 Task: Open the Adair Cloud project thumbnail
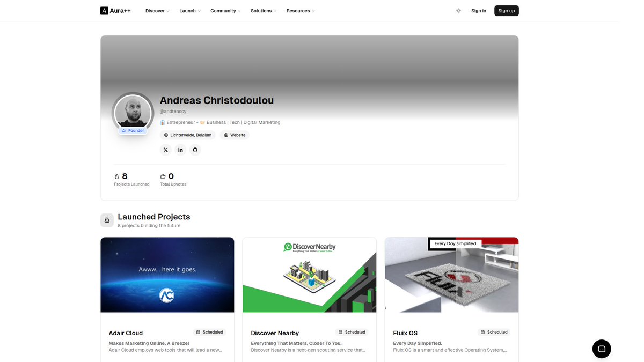tap(167, 275)
